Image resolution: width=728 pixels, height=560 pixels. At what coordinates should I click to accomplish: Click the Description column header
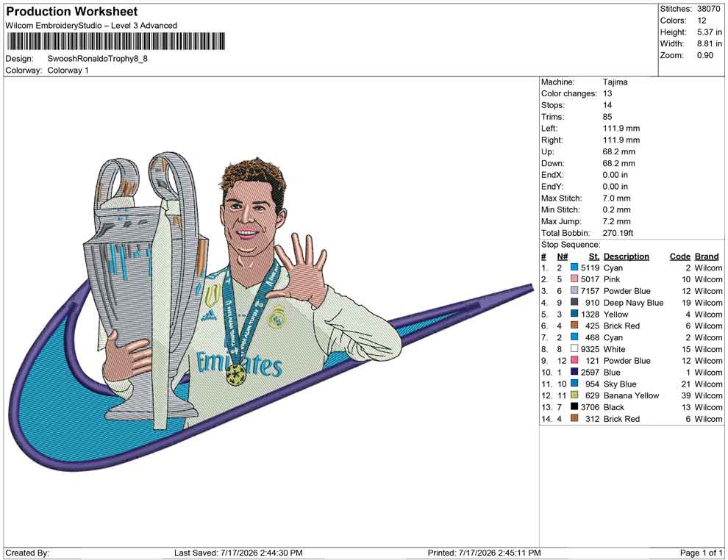(626, 256)
